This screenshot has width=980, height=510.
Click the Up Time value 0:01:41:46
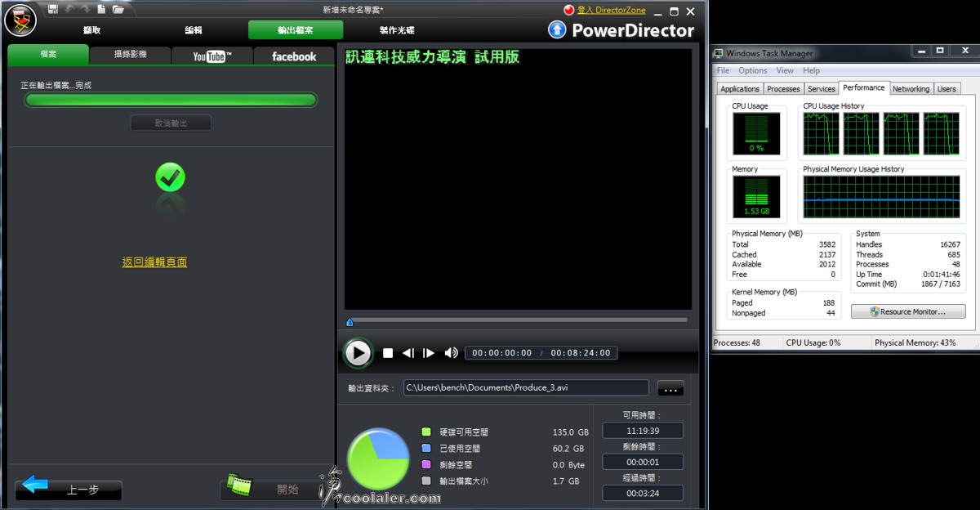click(942, 275)
